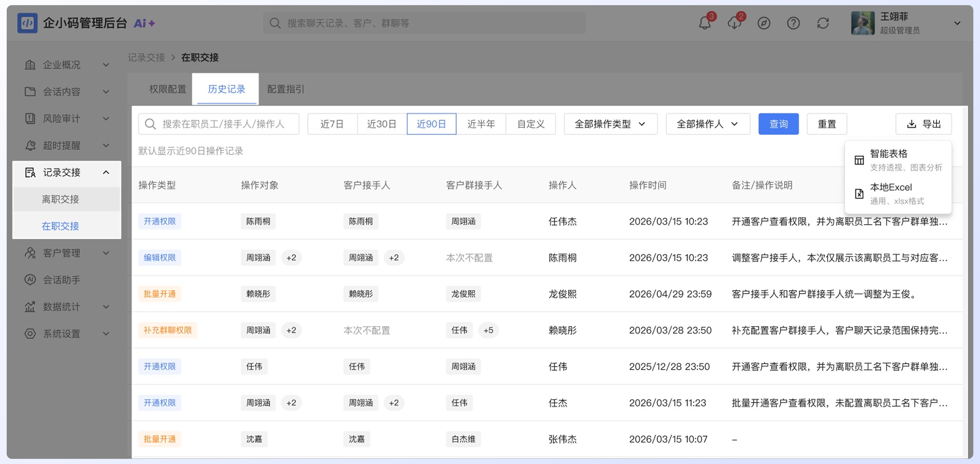
Task: Open the 全部操作类型 dropdown
Action: coord(611,124)
